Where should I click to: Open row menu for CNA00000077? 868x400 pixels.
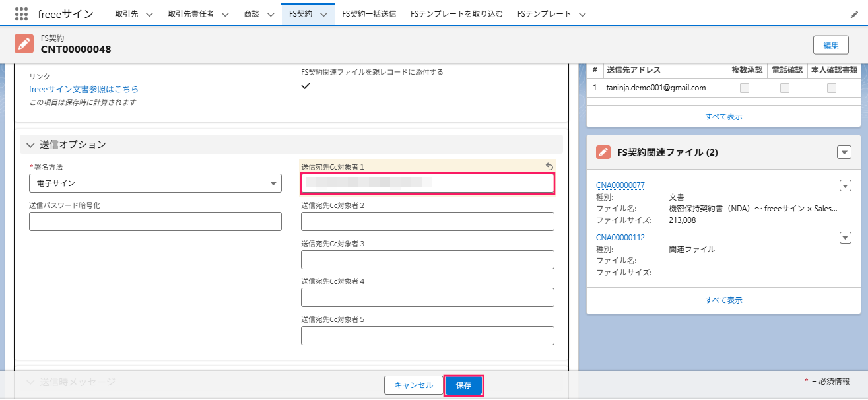coord(846,185)
